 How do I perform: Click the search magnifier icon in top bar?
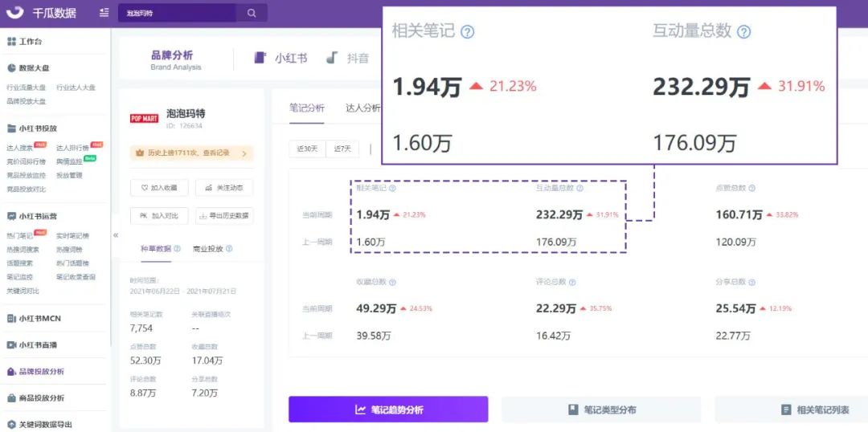coord(252,13)
